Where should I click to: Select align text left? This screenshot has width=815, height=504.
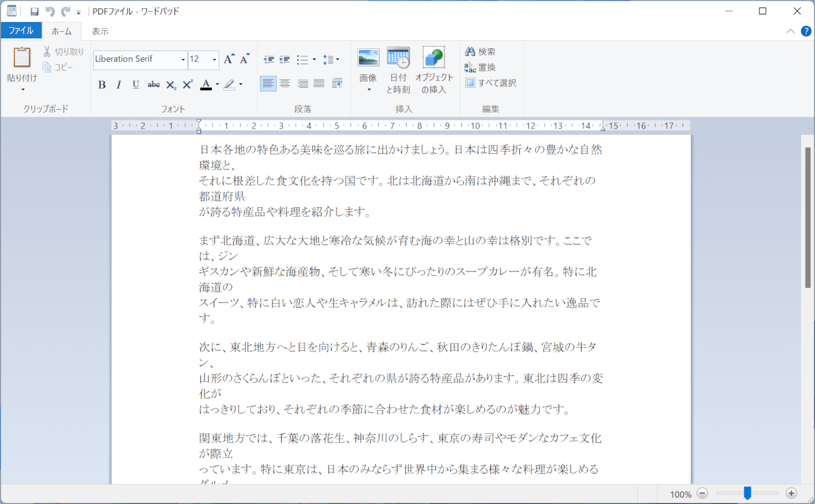coord(269,84)
